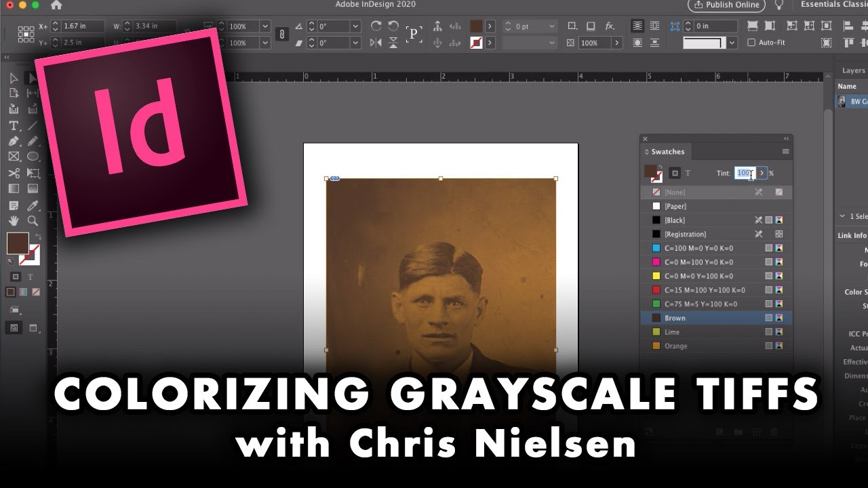
Task: Select the Orange swatch
Action: pos(716,346)
